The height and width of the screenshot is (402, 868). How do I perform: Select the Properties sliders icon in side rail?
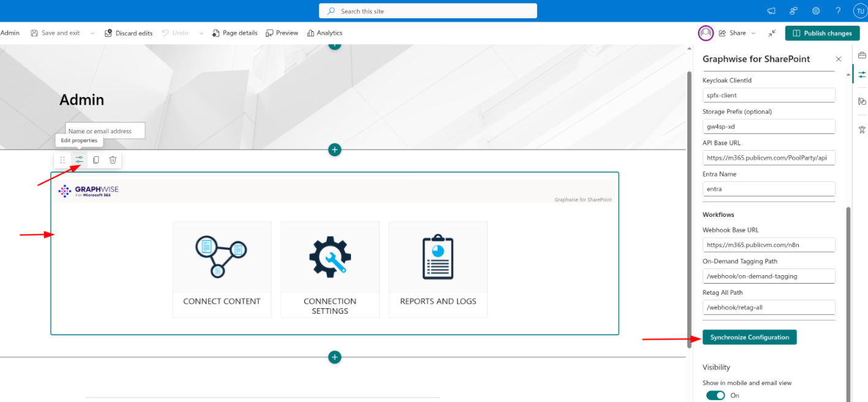tap(862, 74)
